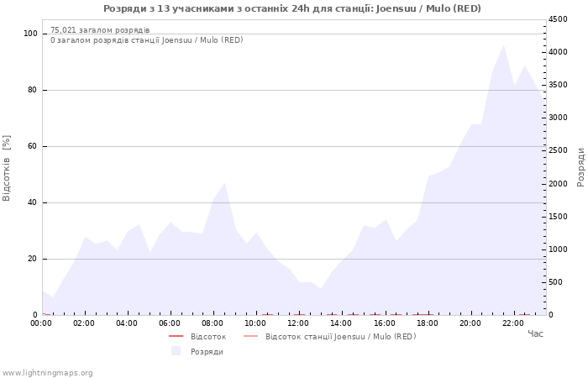The image size is (588, 378).
Task: Click the www.lightningmaps.org footer text
Action: tap(47, 373)
